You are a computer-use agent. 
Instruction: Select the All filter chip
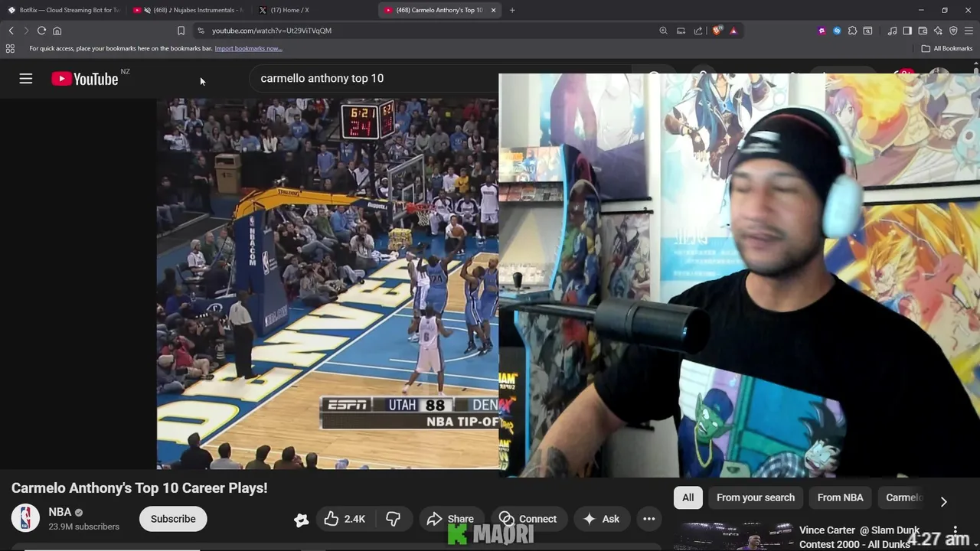click(688, 497)
